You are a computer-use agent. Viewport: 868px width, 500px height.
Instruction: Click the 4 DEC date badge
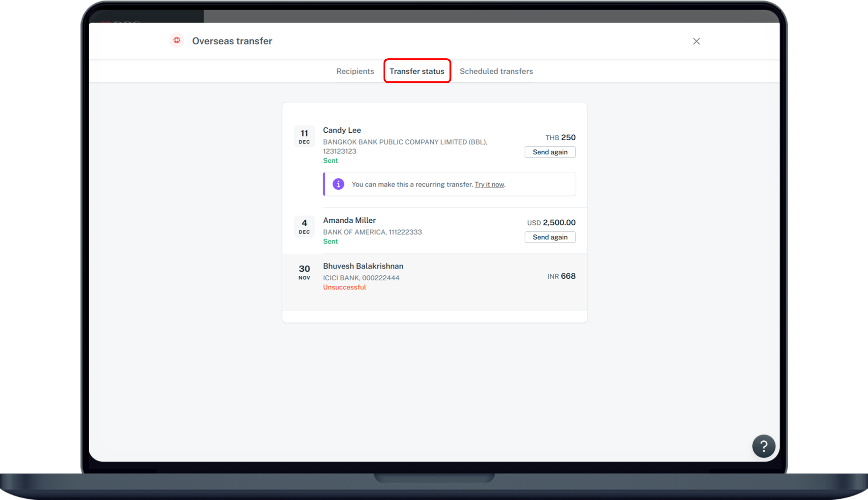click(304, 227)
